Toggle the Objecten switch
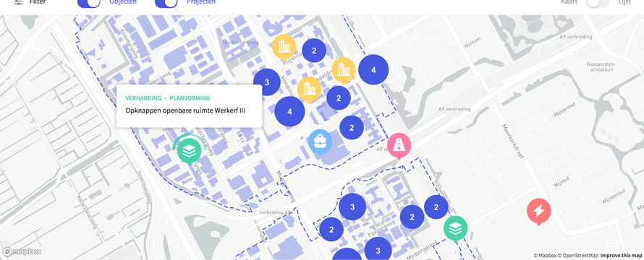Screen dimensions: 644x260 point(89,2)
